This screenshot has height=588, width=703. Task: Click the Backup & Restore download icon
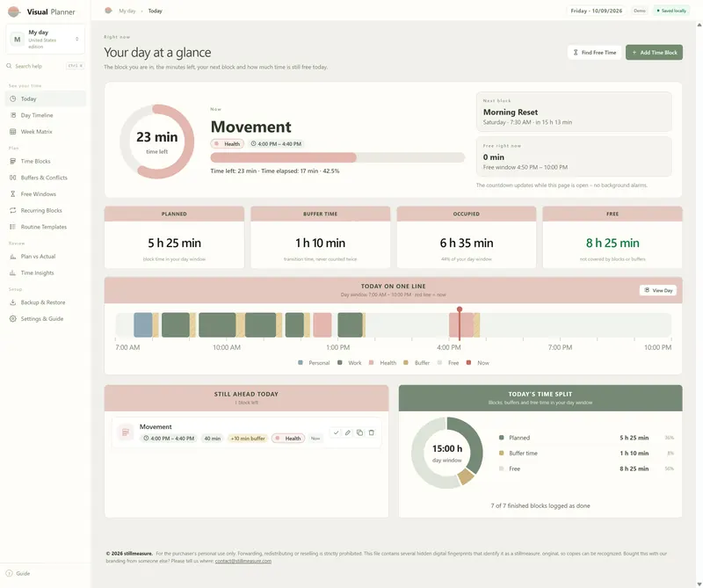click(x=12, y=302)
